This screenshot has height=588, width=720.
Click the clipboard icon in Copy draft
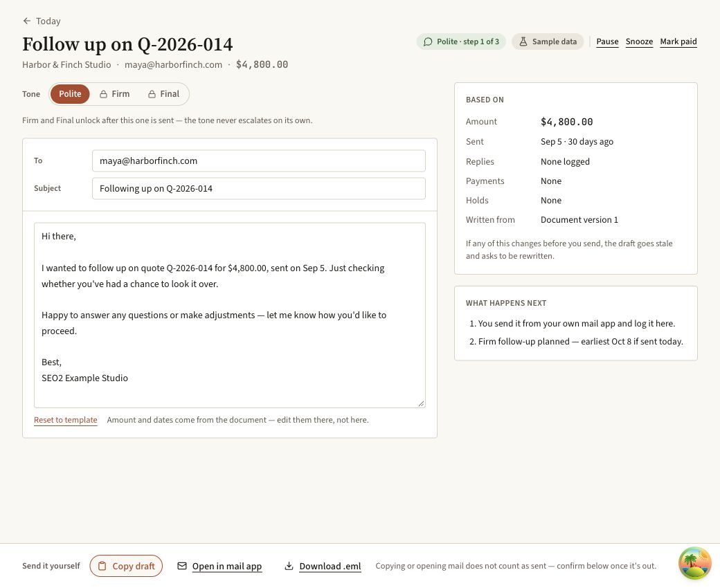click(x=102, y=566)
